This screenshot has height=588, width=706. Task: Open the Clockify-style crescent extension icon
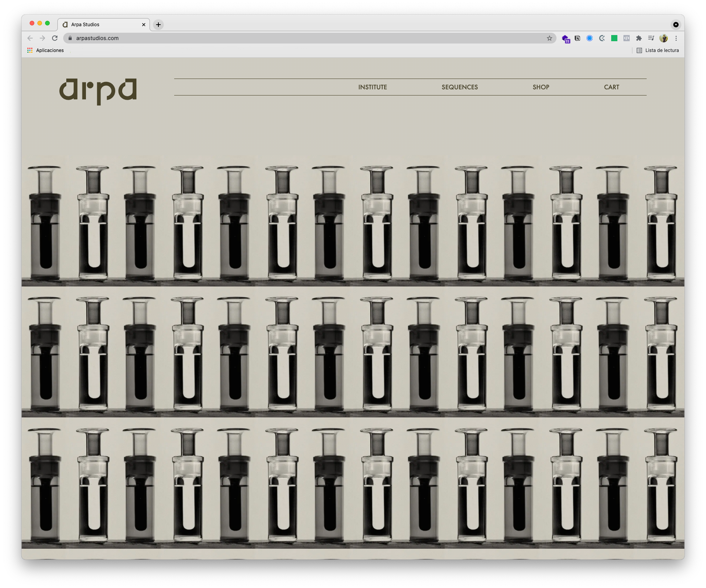[602, 38]
